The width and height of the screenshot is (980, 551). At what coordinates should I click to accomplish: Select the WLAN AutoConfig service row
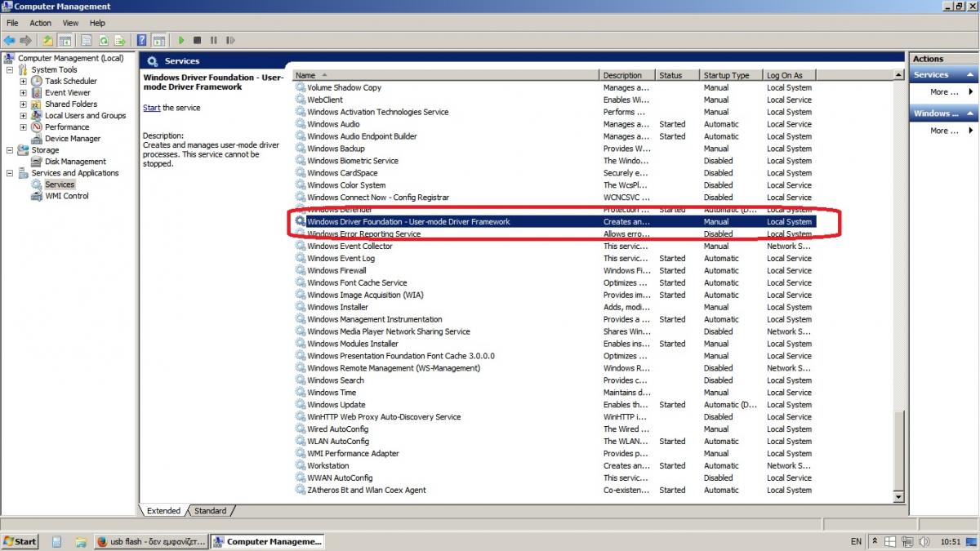click(555, 441)
